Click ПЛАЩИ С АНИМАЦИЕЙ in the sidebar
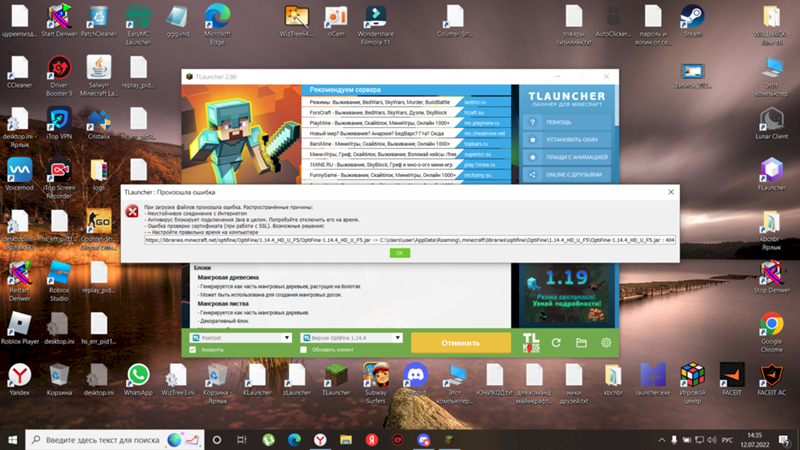800x450 pixels. pyautogui.click(x=567, y=157)
